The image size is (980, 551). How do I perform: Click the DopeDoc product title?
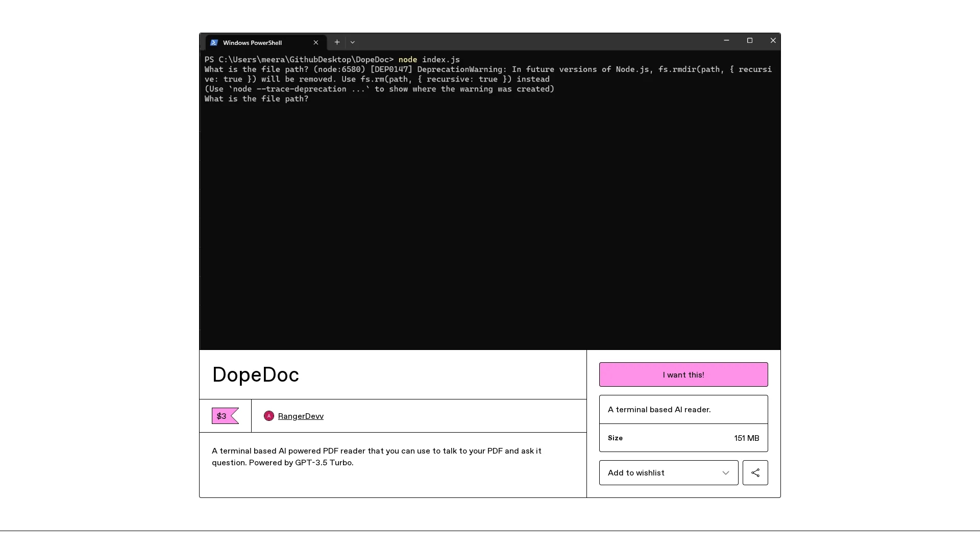256,374
